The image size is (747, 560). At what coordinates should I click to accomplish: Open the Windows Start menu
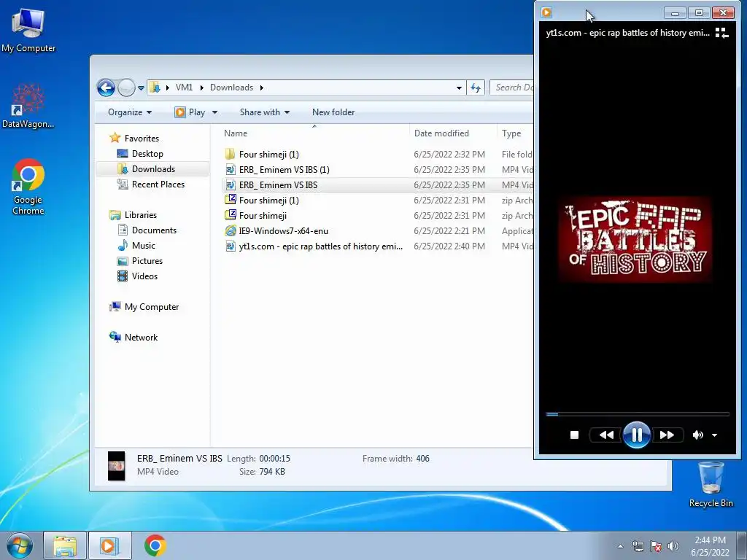point(20,545)
